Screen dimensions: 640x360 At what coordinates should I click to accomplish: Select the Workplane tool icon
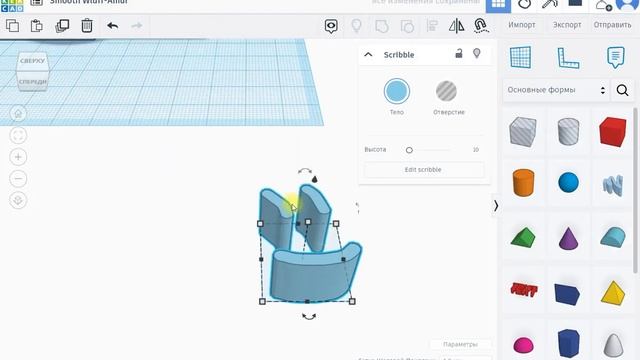[520, 57]
